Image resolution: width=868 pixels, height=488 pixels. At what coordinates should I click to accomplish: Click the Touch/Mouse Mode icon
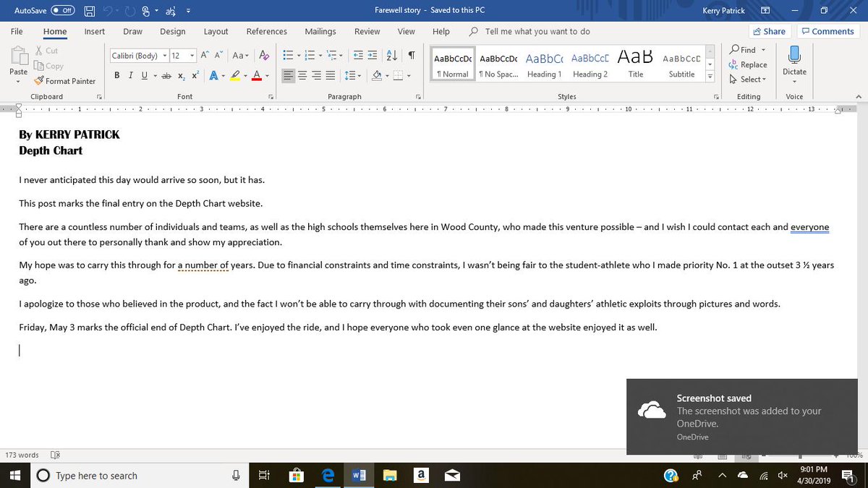[148, 11]
